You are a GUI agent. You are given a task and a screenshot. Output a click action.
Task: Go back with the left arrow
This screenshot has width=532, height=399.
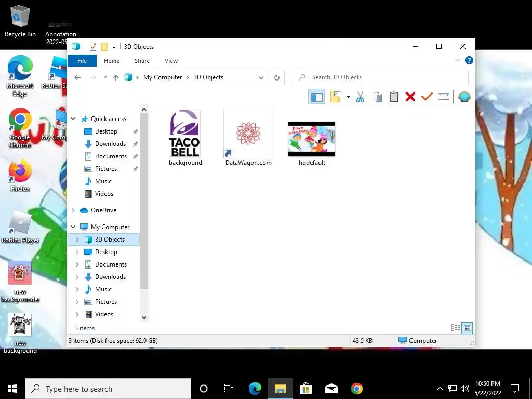(x=77, y=77)
